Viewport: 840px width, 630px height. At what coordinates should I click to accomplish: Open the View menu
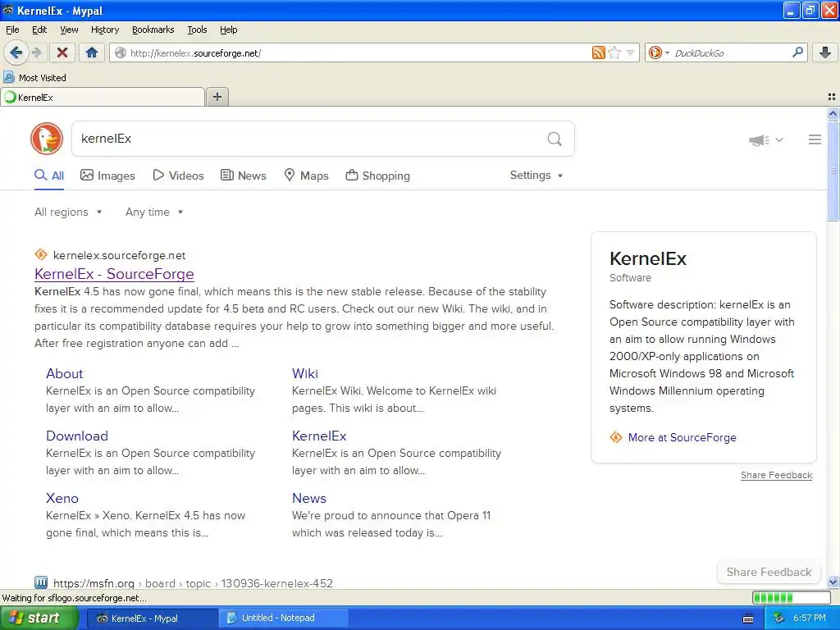pyautogui.click(x=69, y=30)
